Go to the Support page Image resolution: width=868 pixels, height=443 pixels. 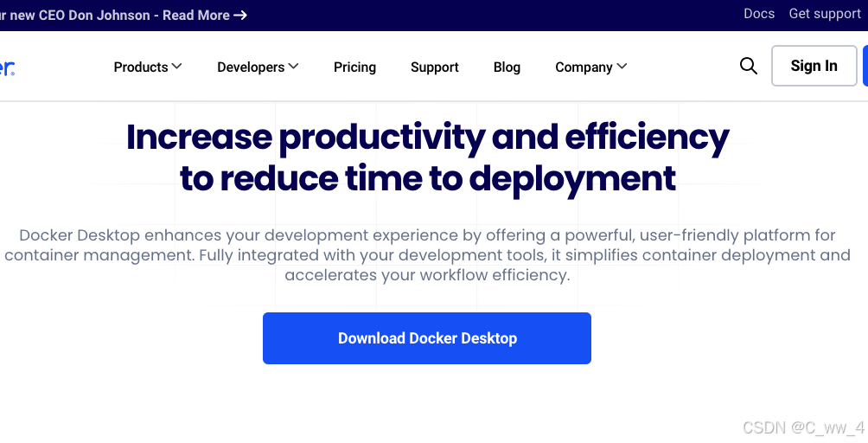[435, 67]
